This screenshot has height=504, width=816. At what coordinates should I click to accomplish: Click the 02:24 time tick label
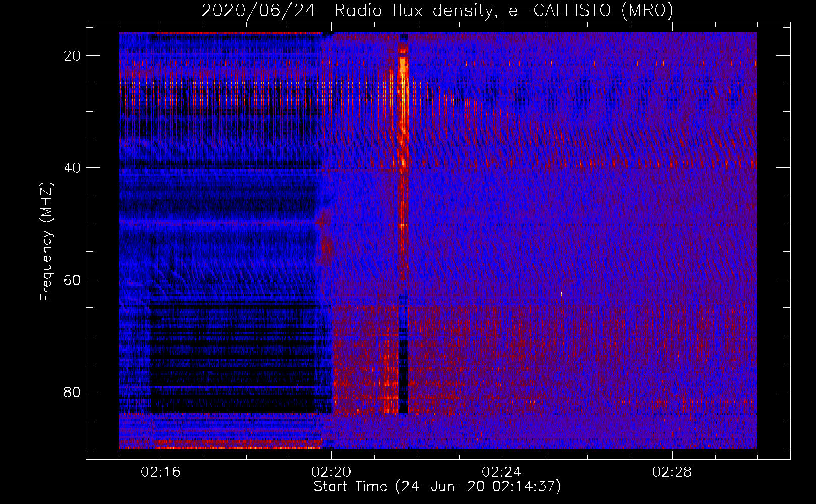coord(502,472)
